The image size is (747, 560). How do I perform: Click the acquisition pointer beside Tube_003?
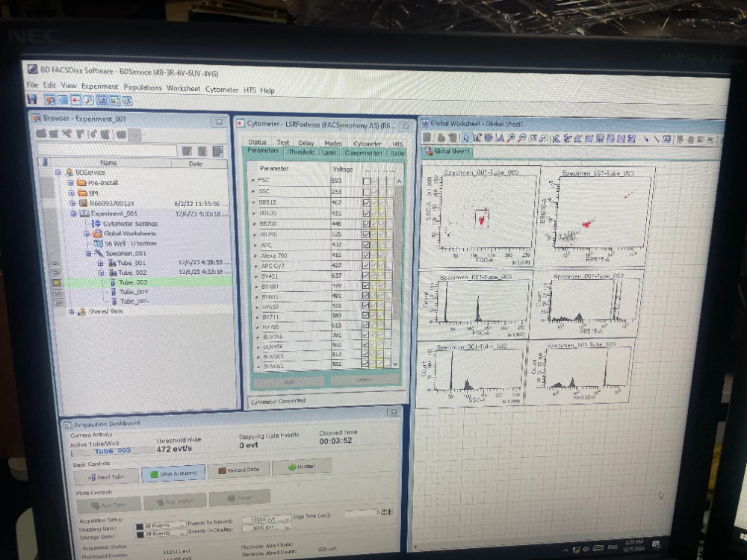point(55,283)
